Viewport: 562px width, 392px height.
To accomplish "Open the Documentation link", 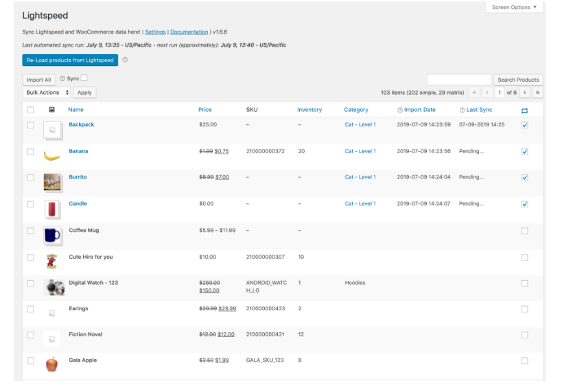I will pos(189,32).
